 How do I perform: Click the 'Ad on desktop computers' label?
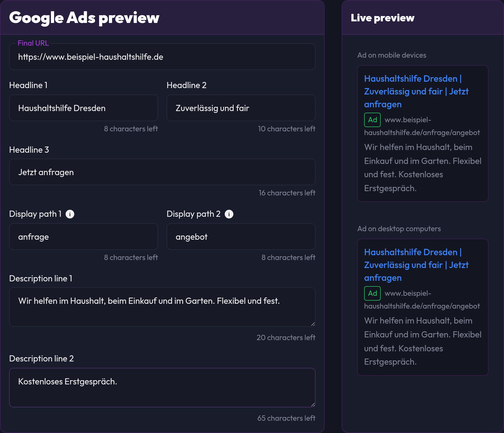click(399, 229)
